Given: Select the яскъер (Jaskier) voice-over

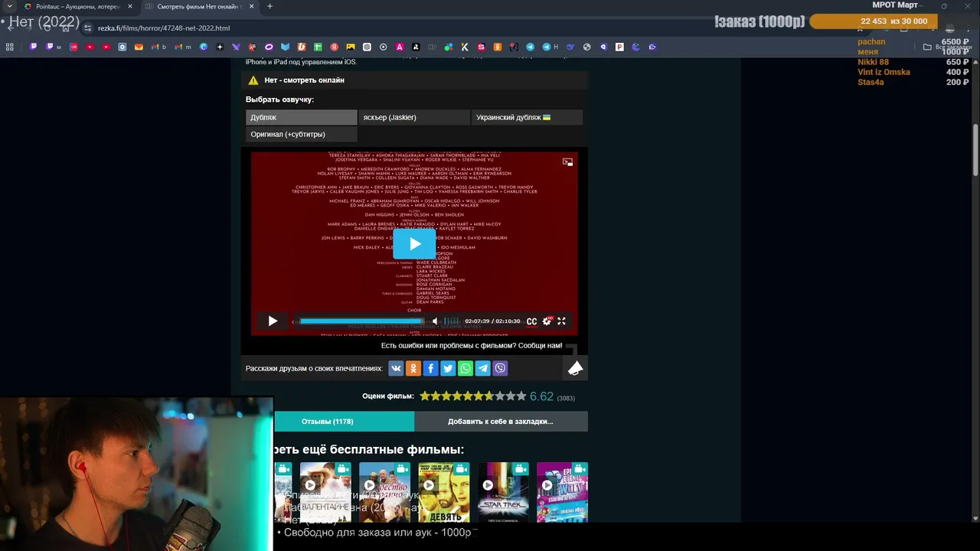Looking at the screenshot, I should pyautogui.click(x=414, y=117).
